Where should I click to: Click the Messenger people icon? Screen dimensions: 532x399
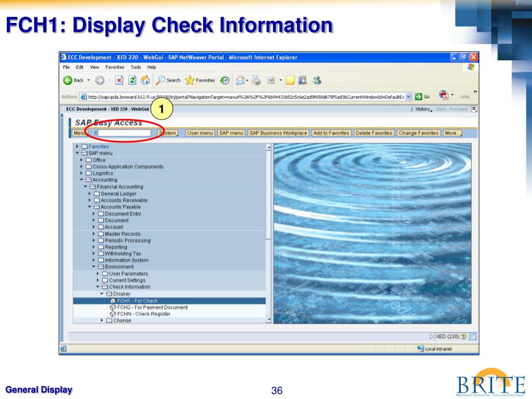[317, 80]
